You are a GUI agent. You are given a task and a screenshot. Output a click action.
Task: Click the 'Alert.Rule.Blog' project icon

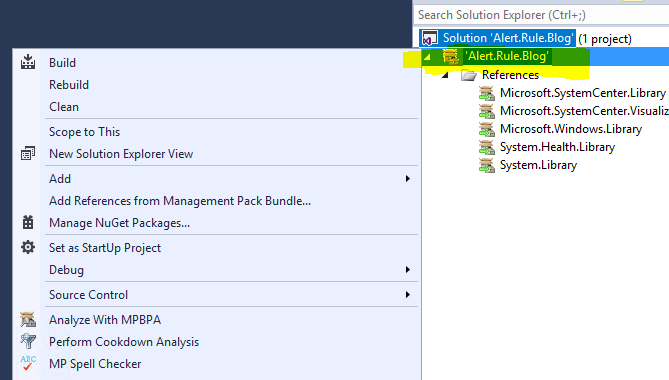click(x=451, y=56)
